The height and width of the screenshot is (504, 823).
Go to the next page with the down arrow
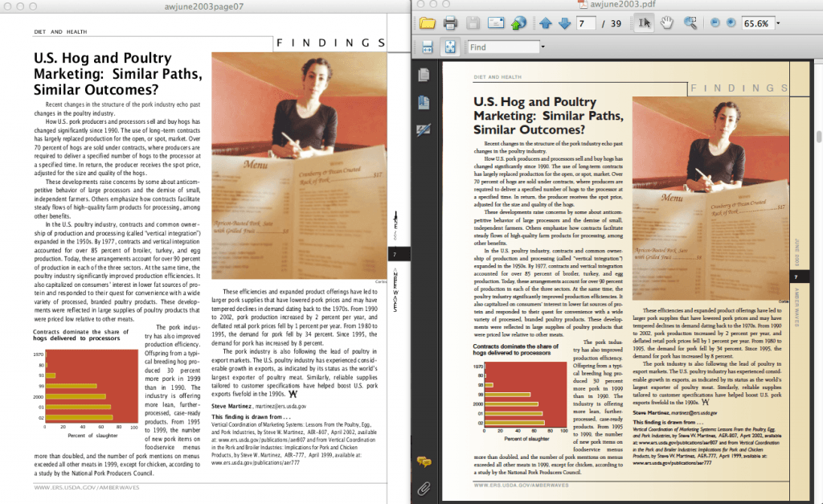point(566,23)
